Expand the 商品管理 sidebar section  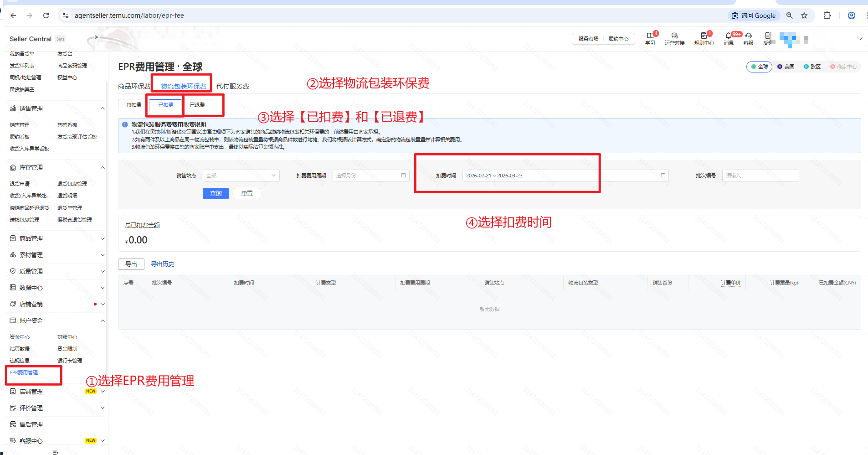(57, 238)
